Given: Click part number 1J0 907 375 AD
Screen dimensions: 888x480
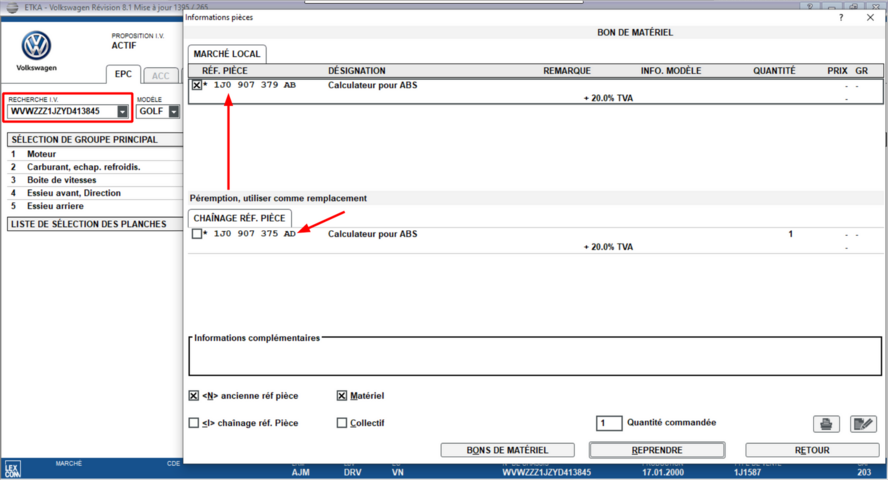Looking at the screenshot, I should coord(255,234).
